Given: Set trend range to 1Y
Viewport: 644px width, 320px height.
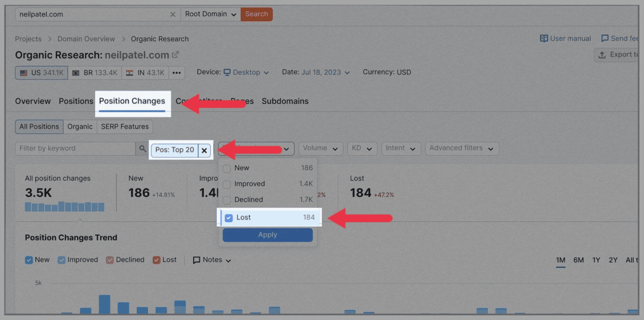Looking at the screenshot, I should pos(596,260).
